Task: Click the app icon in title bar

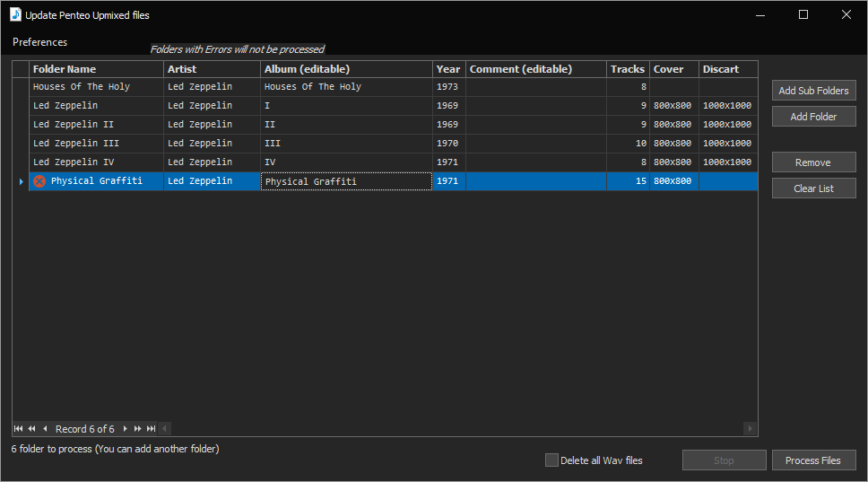Action: tap(14, 14)
